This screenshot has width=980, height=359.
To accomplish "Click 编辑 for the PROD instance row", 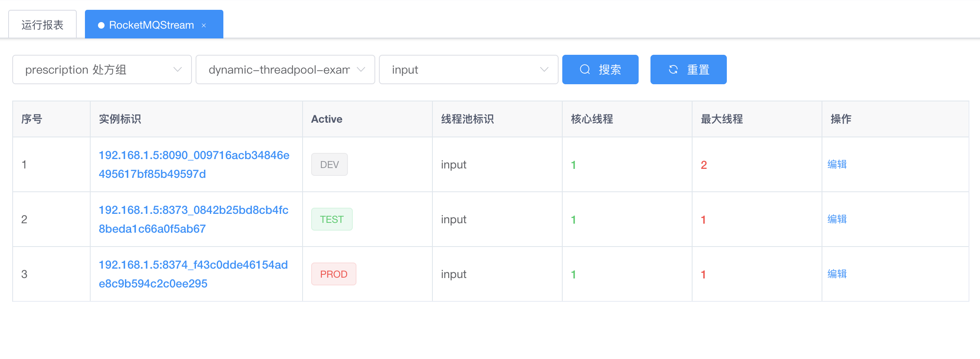I will point(837,274).
